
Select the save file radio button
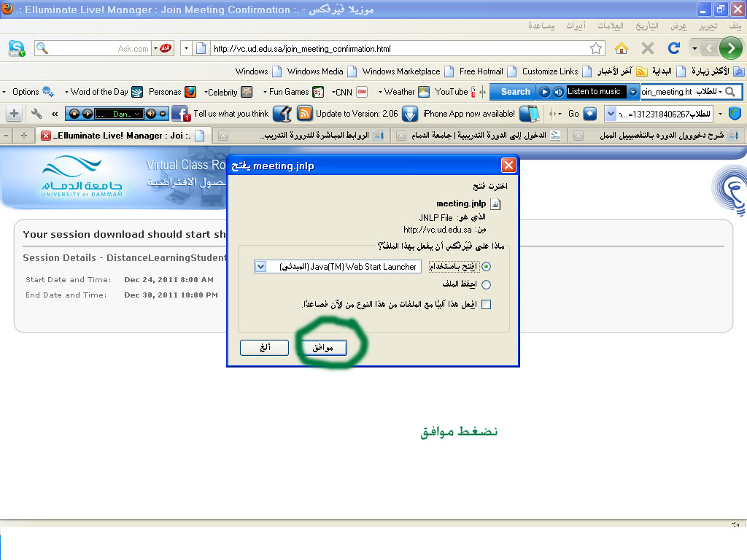pyautogui.click(x=487, y=284)
